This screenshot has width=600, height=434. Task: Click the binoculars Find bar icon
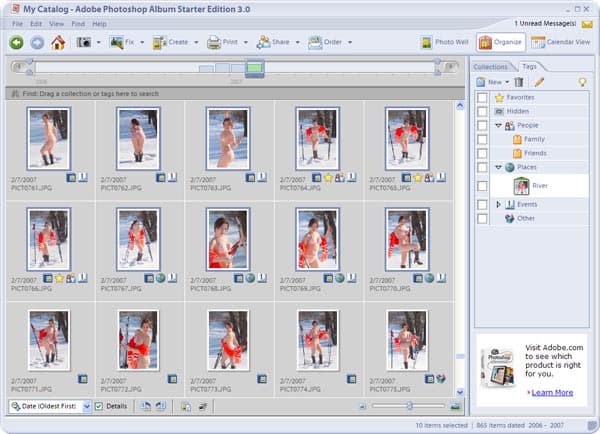click(15, 94)
